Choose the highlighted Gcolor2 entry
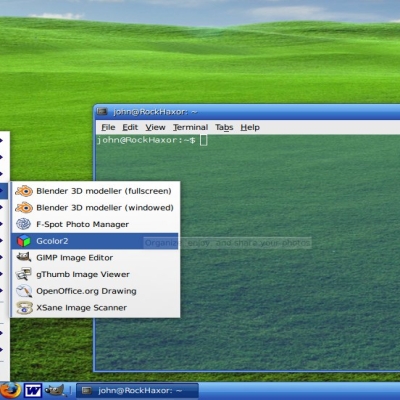The width and height of the screenshot is (400, 400). [x=95, y=241]
